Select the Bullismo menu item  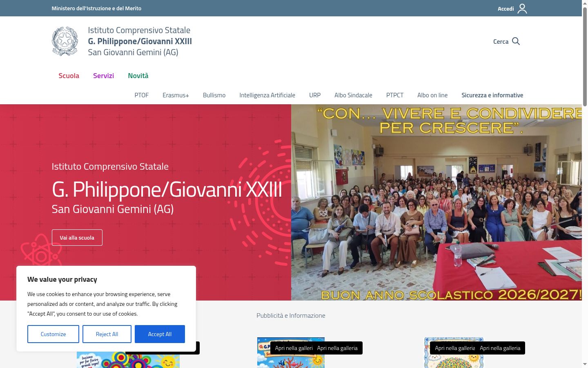pyautogui.click(x=214, y=95)
